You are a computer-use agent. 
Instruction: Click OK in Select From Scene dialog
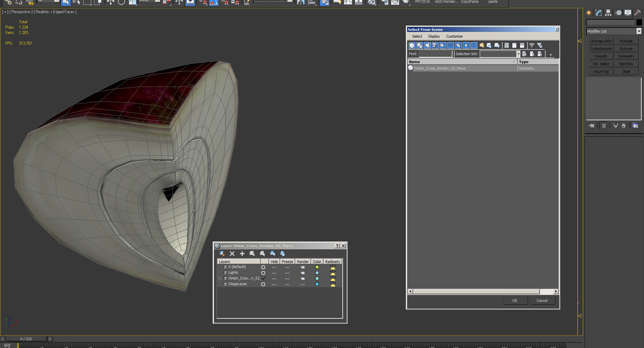click(515, 301)
